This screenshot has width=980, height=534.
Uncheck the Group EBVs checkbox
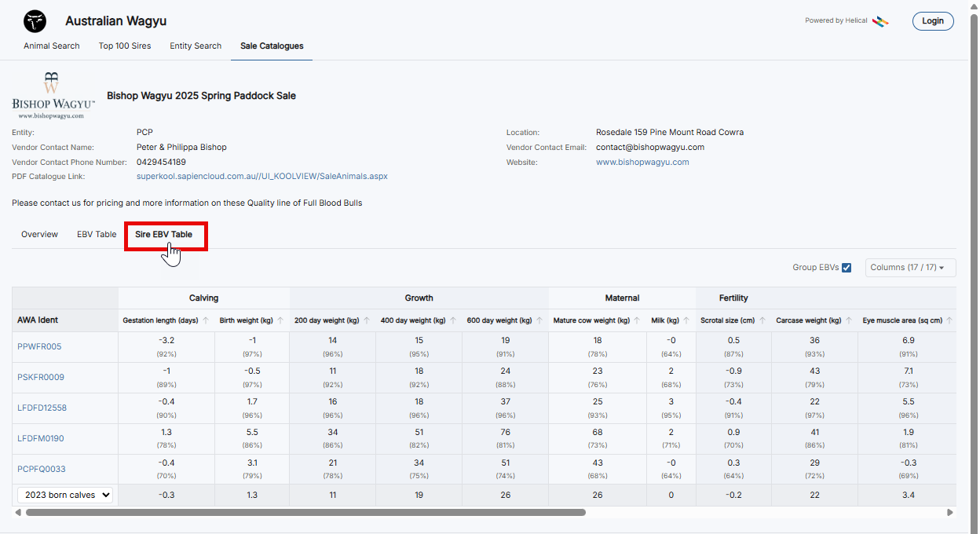point(846,268)
